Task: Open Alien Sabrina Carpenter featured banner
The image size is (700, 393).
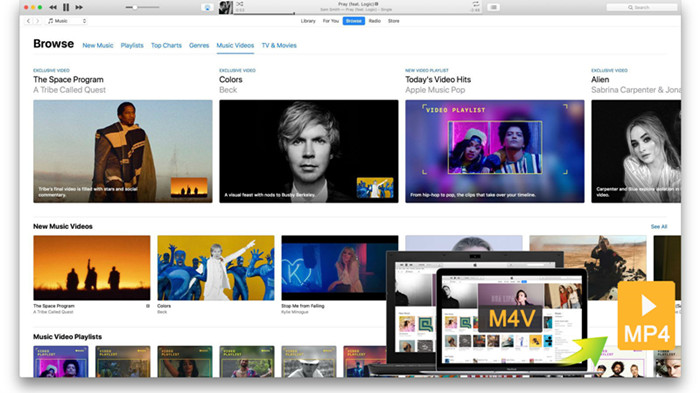Action: pyautogui.click(x=636, y=151)
